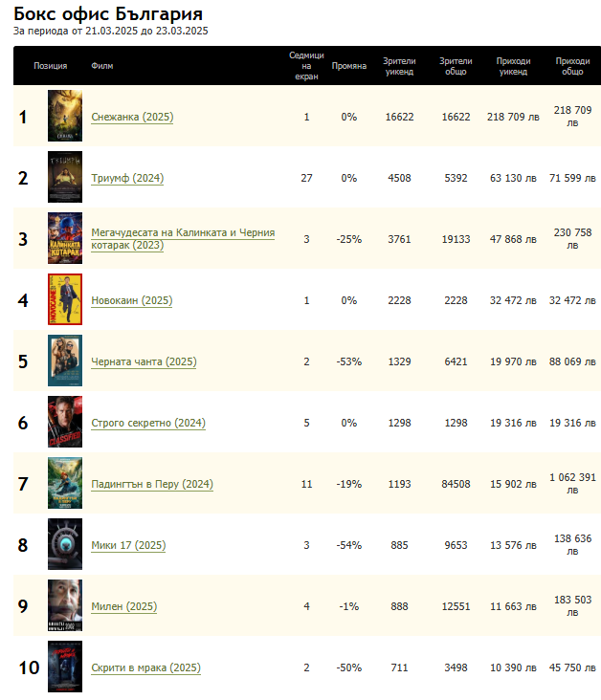
Task: Open the Мики 17 (2025) link
Action: point(128,545)
